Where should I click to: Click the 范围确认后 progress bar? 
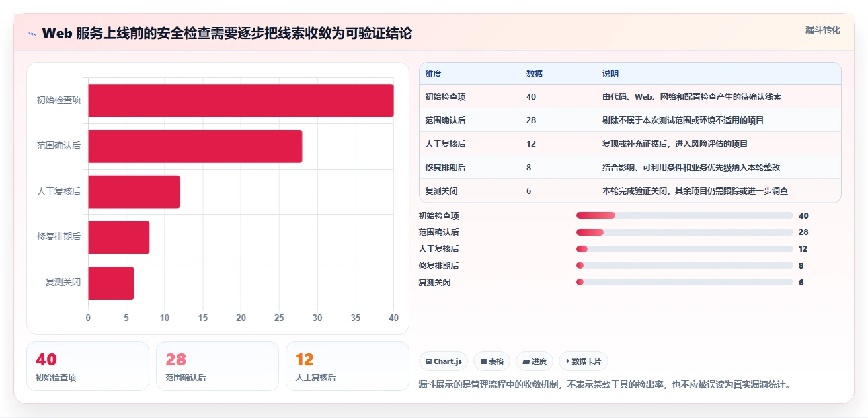coord(684,232)
